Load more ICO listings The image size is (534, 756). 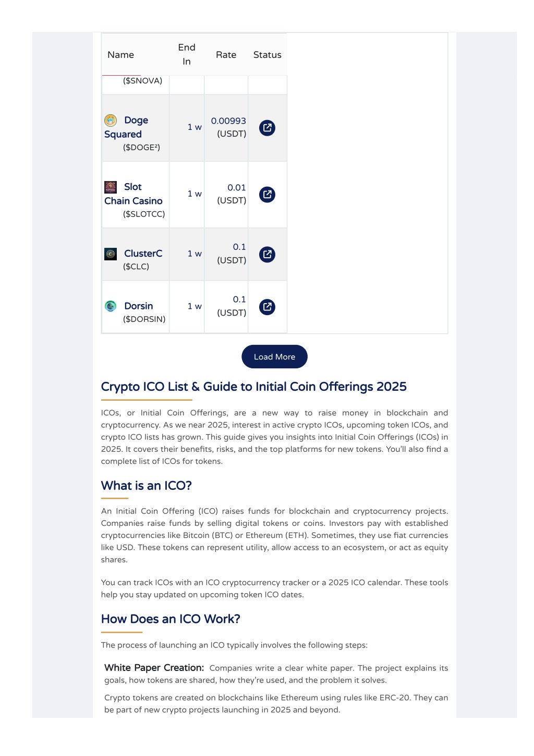[274, 357]
